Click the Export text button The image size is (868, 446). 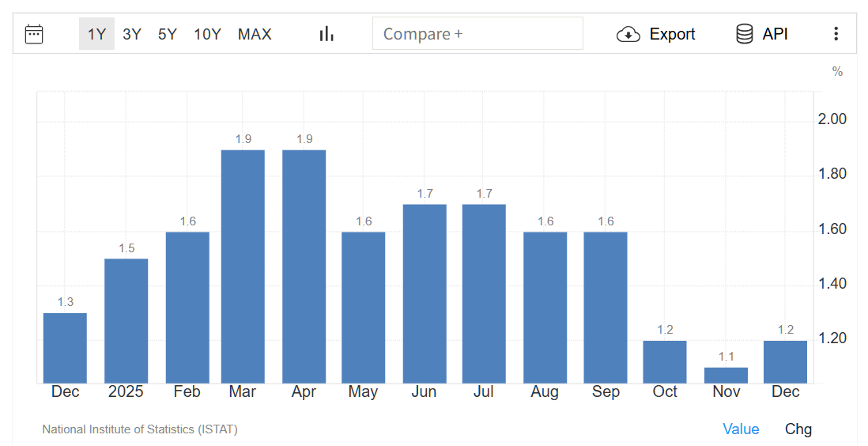pyautogui.click(x=672, y=34)
